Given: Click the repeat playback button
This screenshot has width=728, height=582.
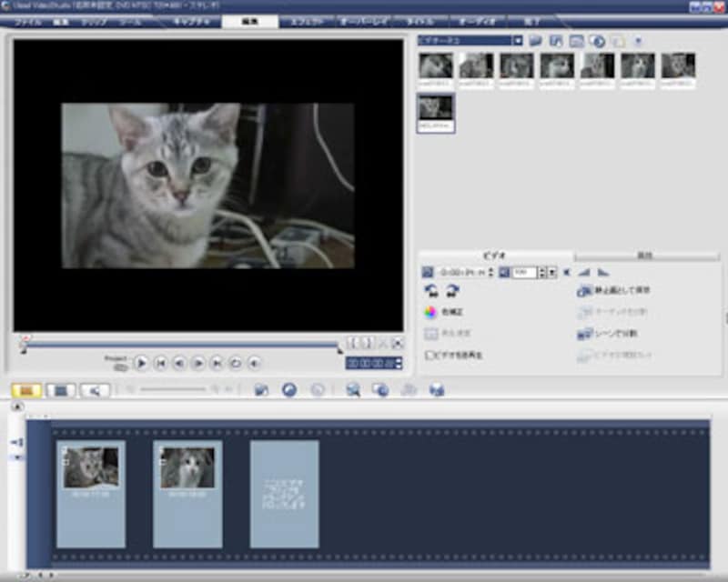Looking at the screenshot, I should coord(236,363).
